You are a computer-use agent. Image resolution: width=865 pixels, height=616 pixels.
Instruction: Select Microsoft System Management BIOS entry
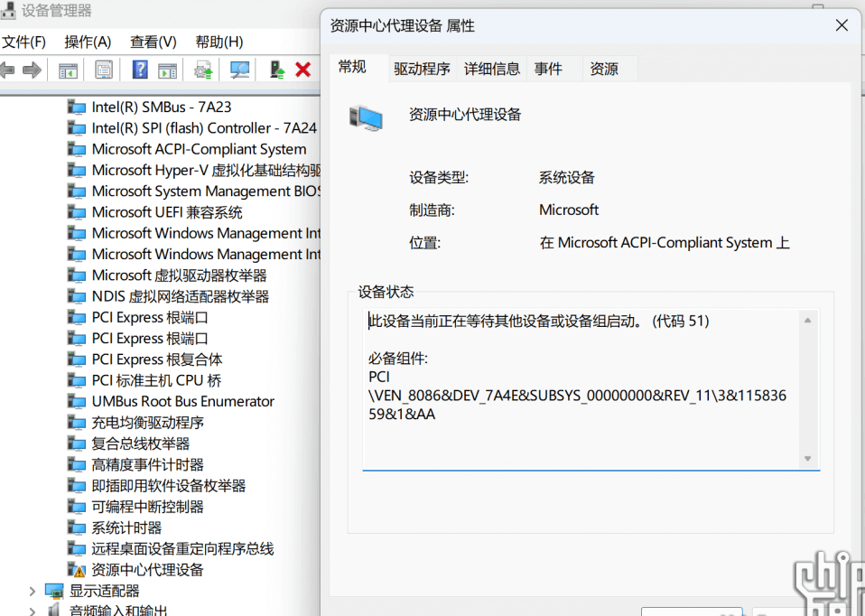tap(207, 191)
